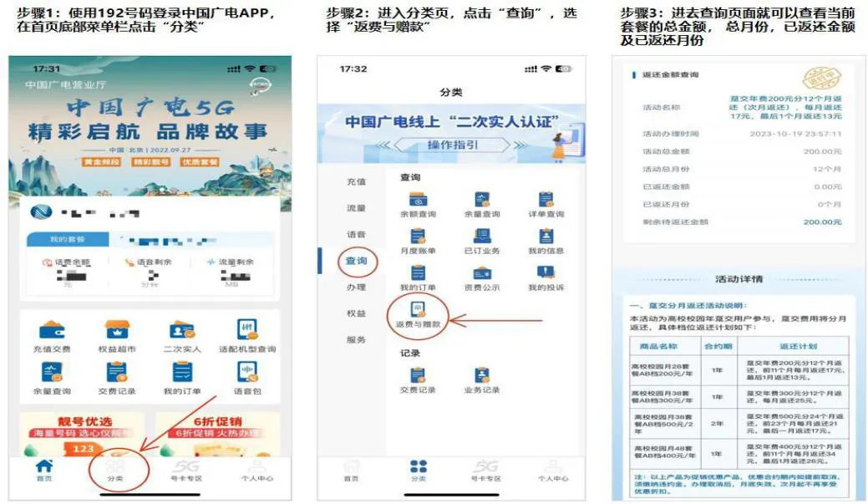Click 话费余额 label
The width and height of the screenshot is (868, 504).
(72, 262)
